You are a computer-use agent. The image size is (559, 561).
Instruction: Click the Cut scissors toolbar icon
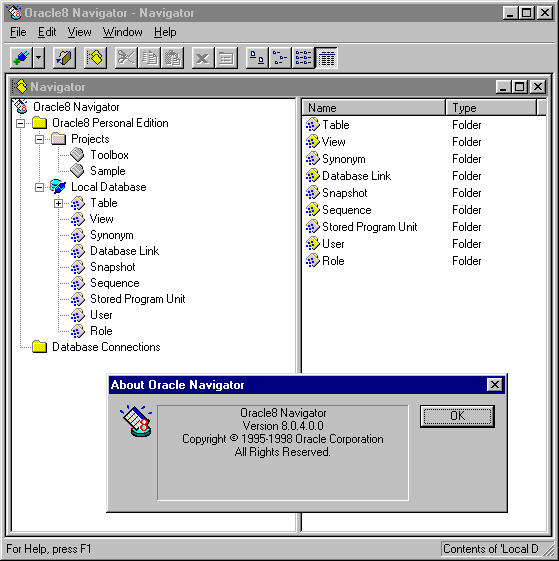(126, 58)
